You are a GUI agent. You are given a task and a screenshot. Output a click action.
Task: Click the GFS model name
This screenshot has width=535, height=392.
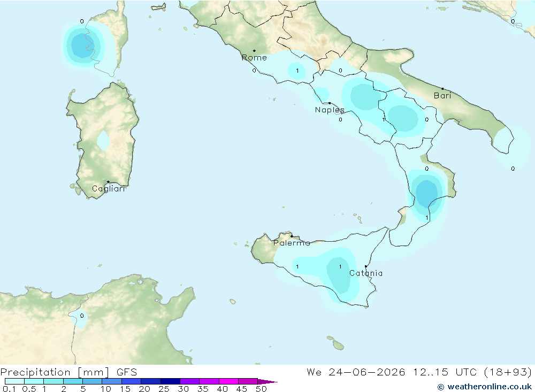coord(127,372)
